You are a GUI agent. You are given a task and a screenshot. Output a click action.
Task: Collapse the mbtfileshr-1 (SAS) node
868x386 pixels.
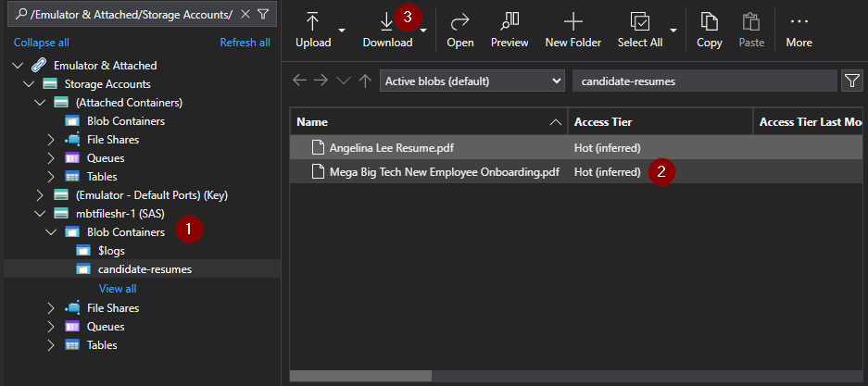(x=39, y=214)
